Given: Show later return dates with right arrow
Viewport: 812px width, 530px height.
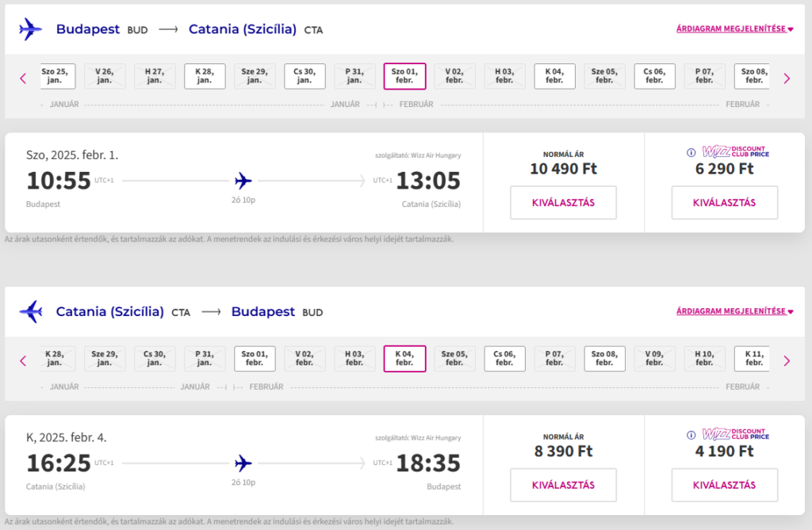Looking at the screenshot, I should pos(787,361).
